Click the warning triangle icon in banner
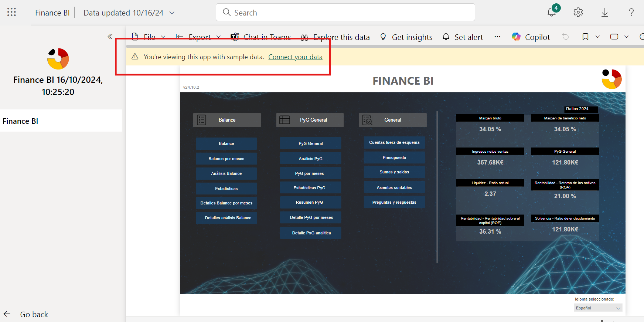 (135, 57)
